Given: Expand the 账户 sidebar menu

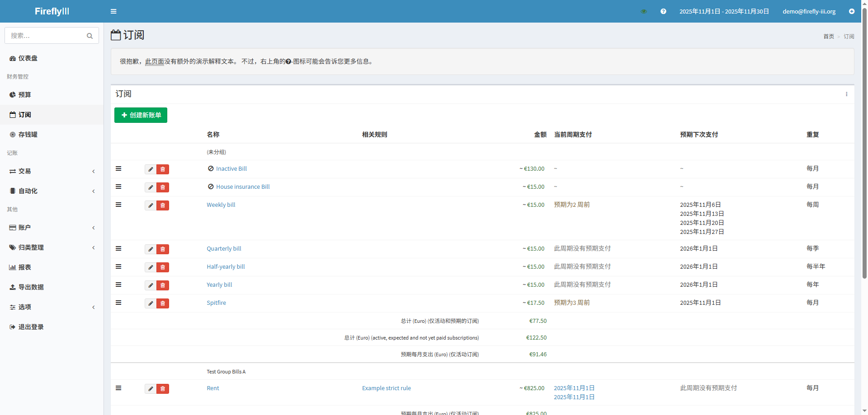Looking at the screenshot, I should tap(52, 228).
